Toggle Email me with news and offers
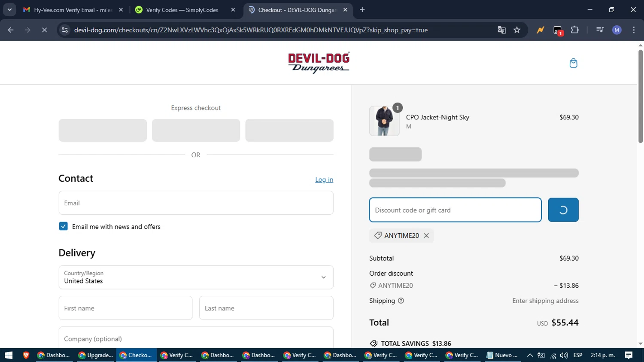644x362 pixels. click(x=63, y=226)
